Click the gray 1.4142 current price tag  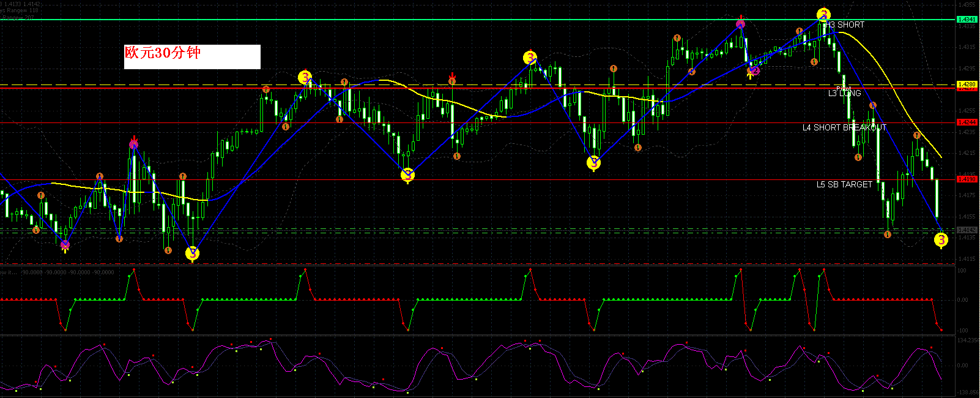[x=967, y=230]
